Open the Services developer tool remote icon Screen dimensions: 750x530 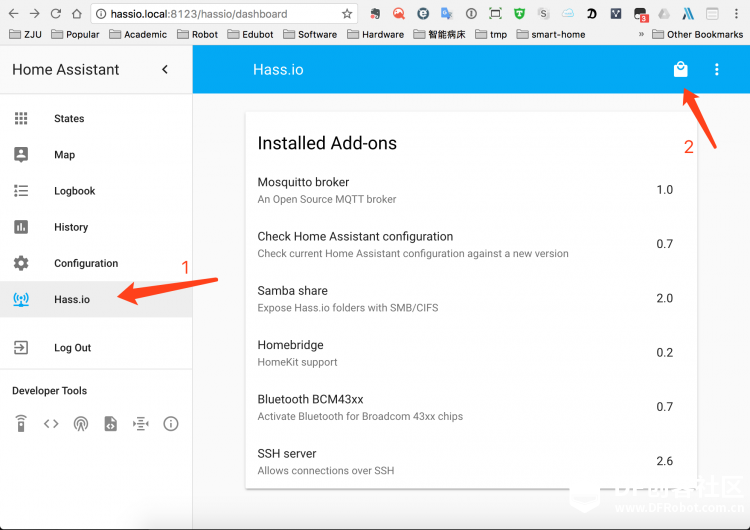(21, 423)
